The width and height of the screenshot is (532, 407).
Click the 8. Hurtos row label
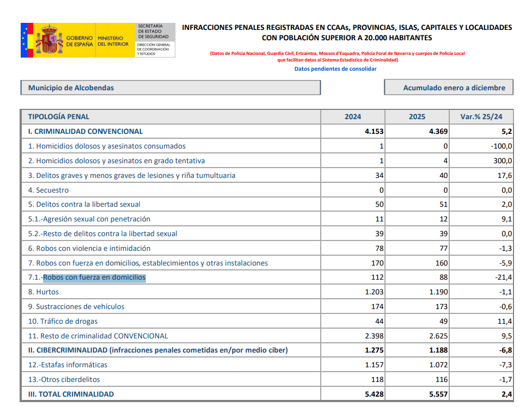coord(44,292)
